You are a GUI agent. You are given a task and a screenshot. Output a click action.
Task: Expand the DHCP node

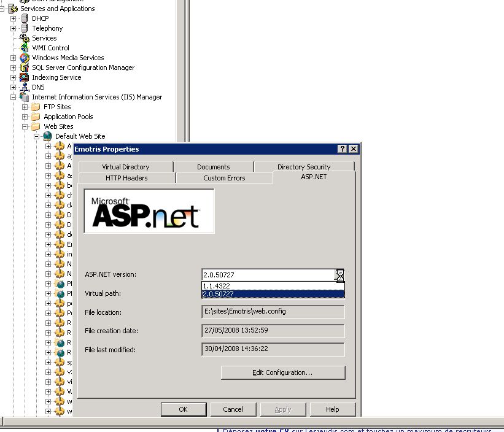point(13,18)
